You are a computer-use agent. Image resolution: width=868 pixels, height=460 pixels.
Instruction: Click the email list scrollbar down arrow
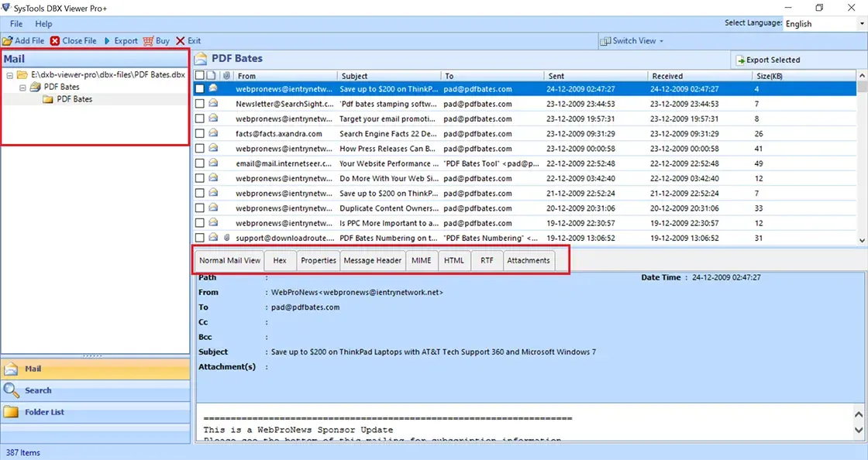point(861,240)
